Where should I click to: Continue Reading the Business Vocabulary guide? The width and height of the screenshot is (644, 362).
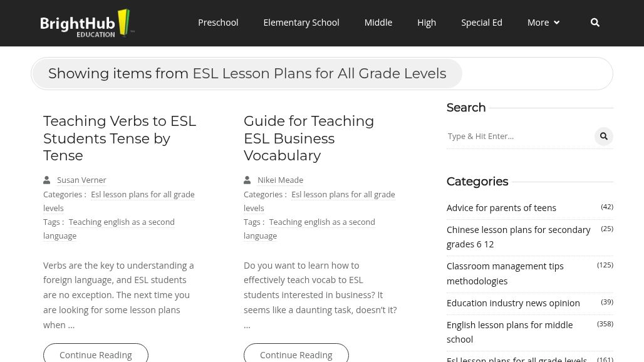(296, 354)
